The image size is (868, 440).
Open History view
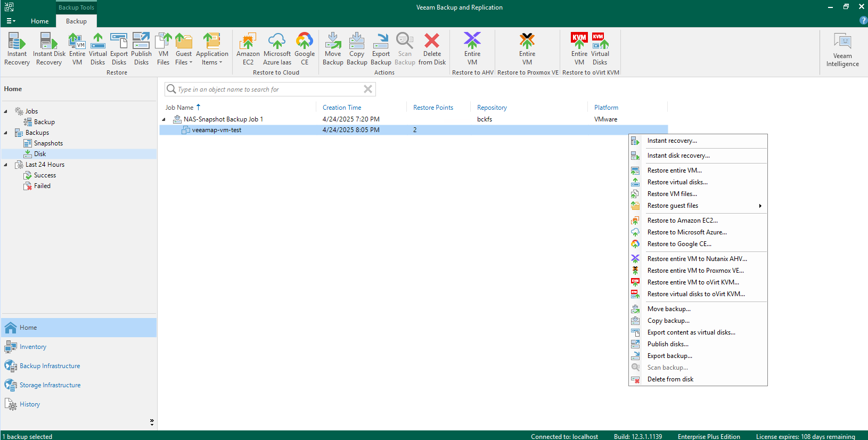pos(79,404)
